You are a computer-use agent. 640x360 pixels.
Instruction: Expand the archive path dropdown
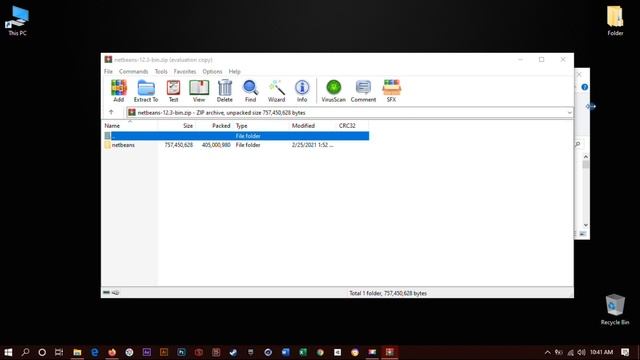pyautogui.click(x=569, y=113)
